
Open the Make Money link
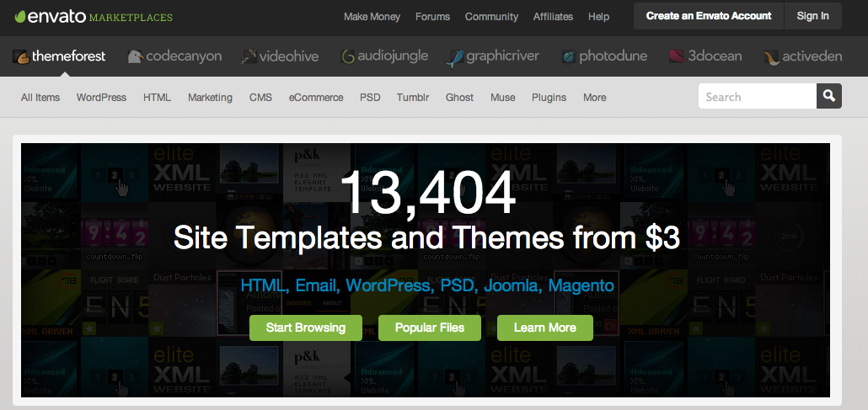[x=372, y=17]
